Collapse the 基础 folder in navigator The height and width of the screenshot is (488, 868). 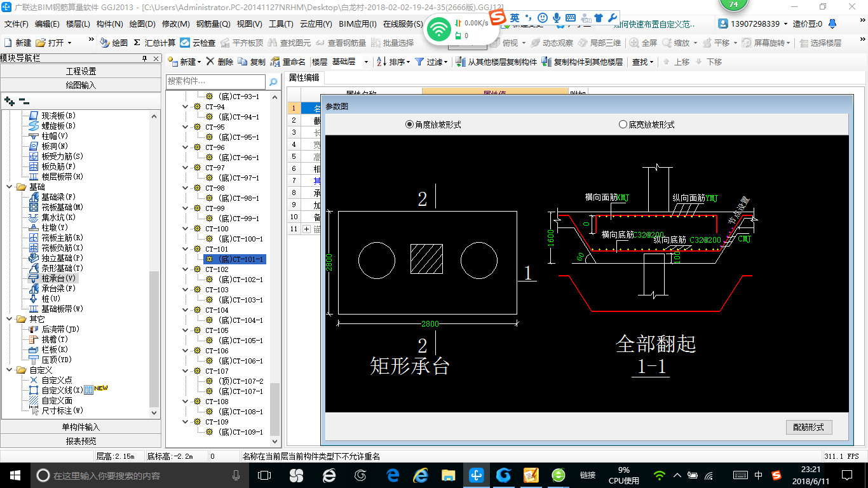10,187
